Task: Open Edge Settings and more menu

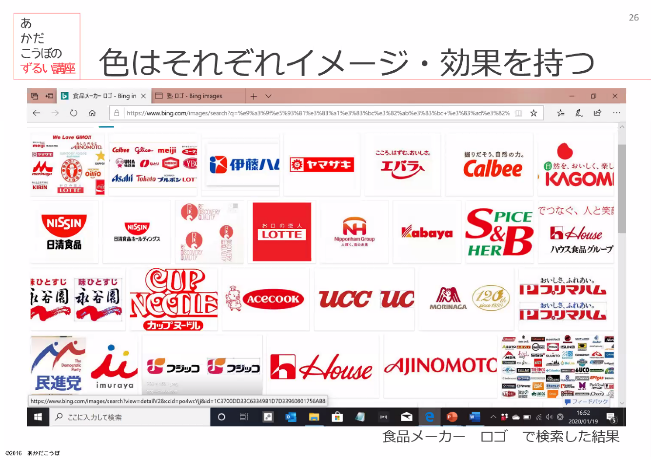Action: tap(616, 113)
